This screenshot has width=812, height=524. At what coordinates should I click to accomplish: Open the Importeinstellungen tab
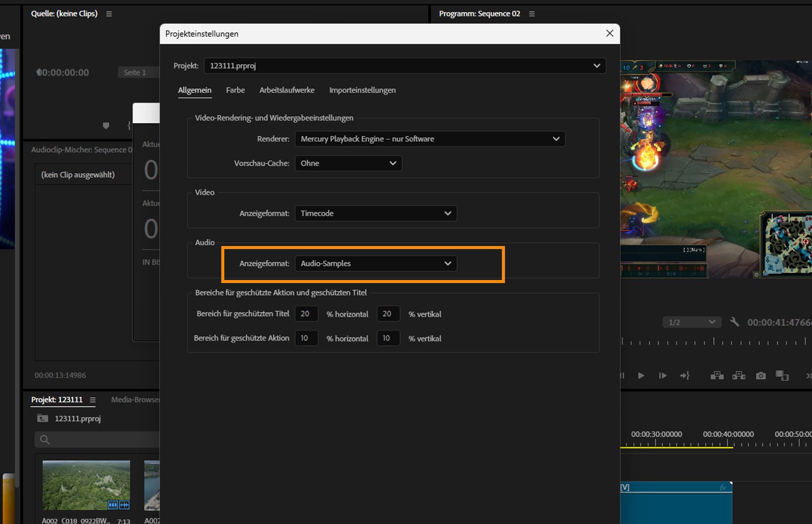pyautogui.click(x=362, y=90)
